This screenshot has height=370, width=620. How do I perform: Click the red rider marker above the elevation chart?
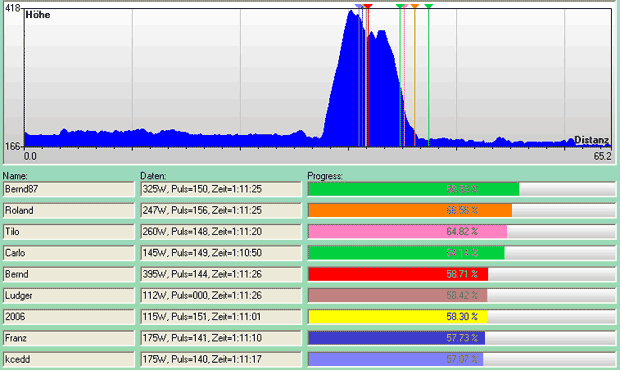pos(368,6)
